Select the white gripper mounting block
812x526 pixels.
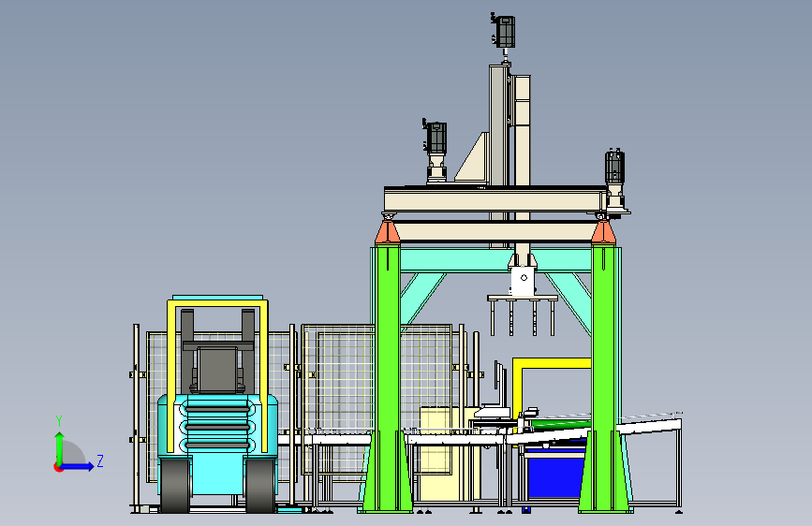pos(523,281)
